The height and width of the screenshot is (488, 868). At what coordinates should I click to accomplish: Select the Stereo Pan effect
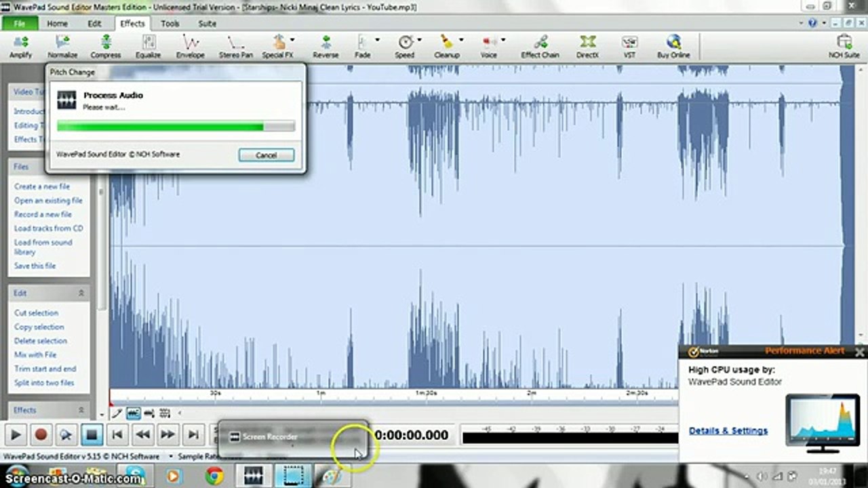click(236, 46)
